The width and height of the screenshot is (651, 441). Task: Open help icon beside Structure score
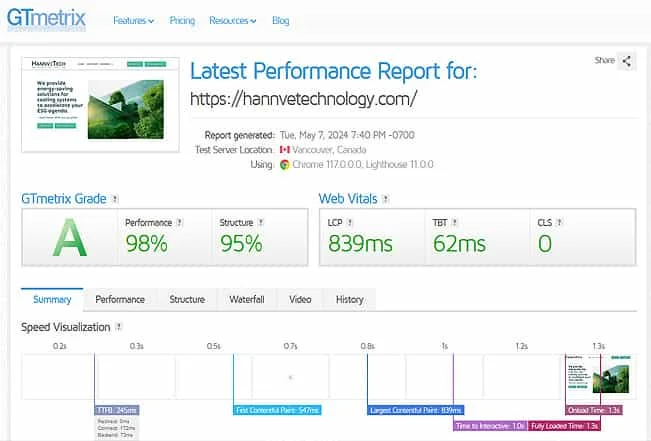(261, 223)
